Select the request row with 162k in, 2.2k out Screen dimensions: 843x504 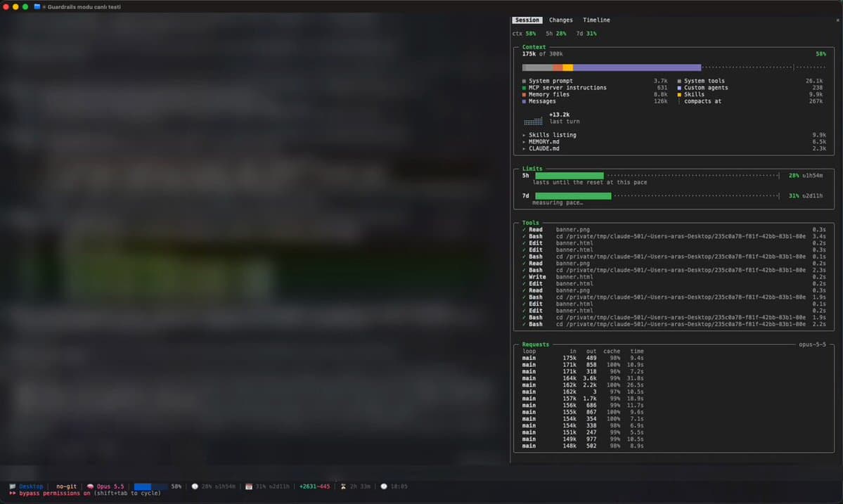pos(583,385)
